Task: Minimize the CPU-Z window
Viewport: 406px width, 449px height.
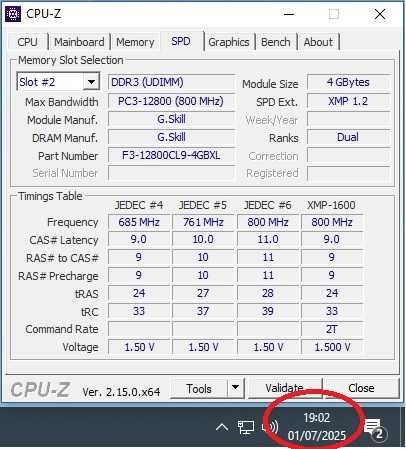Action: click(x=289, y=14)
